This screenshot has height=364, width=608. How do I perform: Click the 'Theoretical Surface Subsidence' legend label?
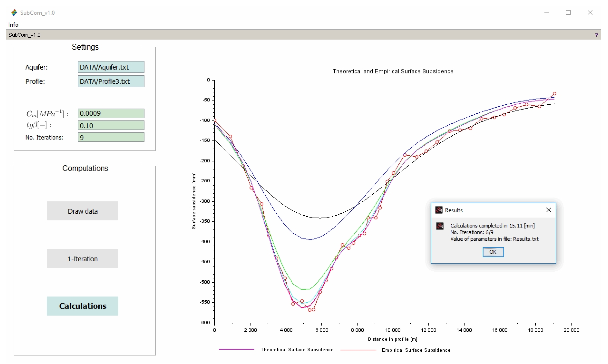[x=297, y=350]
